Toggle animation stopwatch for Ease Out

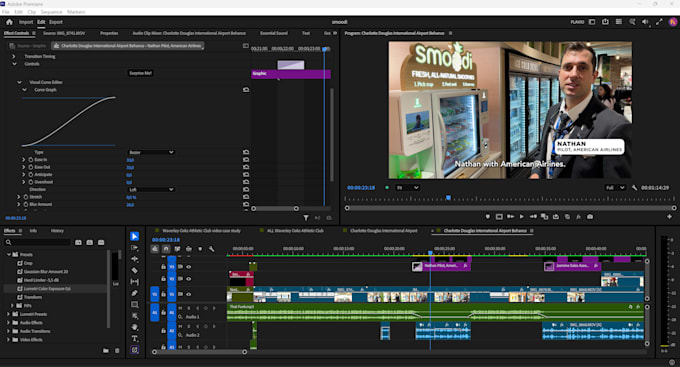(31, 167)
